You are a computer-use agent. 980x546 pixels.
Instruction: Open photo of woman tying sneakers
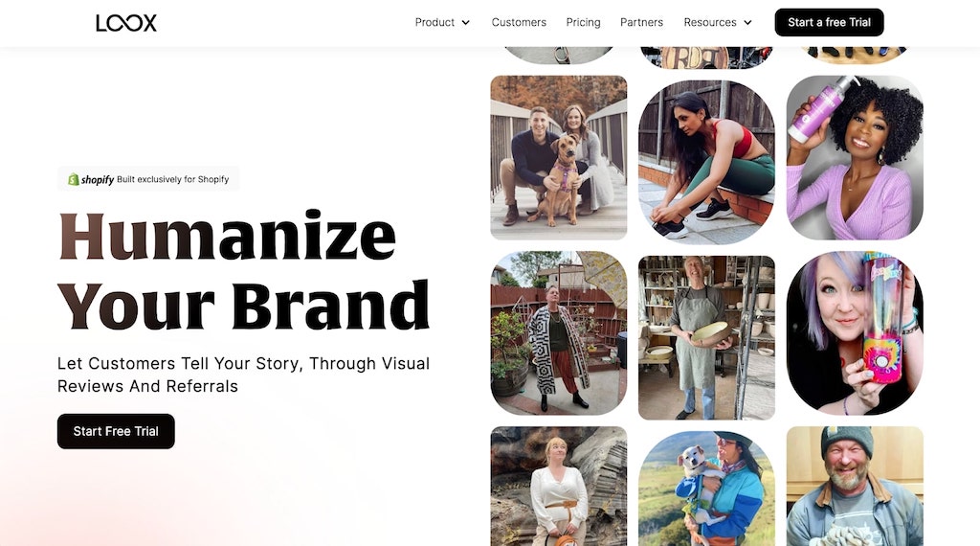706,162
